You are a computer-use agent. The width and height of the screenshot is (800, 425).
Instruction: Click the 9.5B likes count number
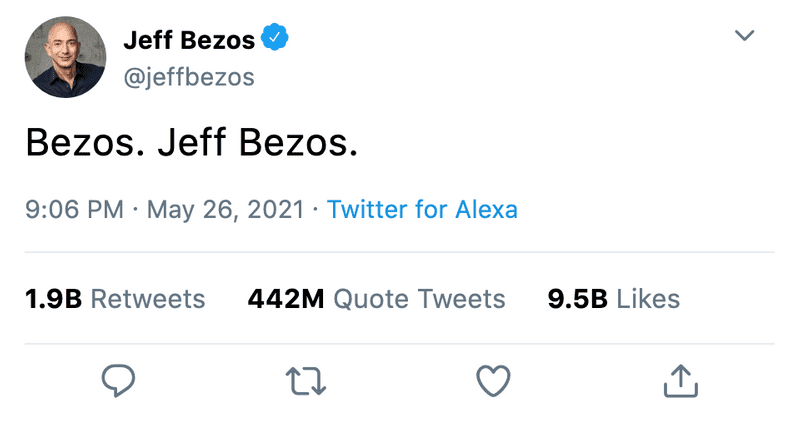tap(578, 299)
